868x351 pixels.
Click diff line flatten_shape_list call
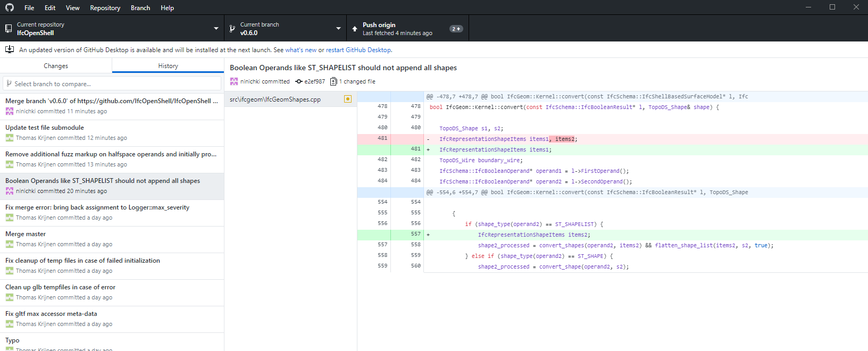click(x=613, y=245)
